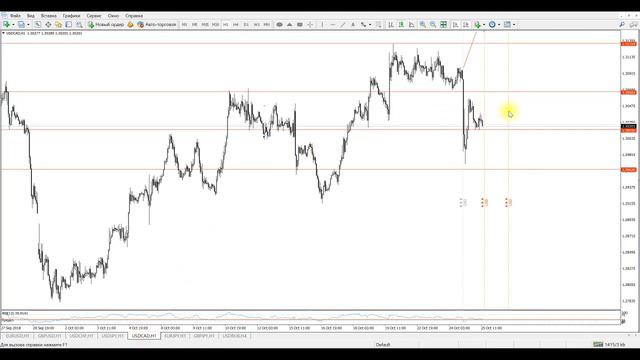Switch to the EURJPY,H1 chart tab
Viewport: 640px width, 360px height.
(x=175, y=336)
